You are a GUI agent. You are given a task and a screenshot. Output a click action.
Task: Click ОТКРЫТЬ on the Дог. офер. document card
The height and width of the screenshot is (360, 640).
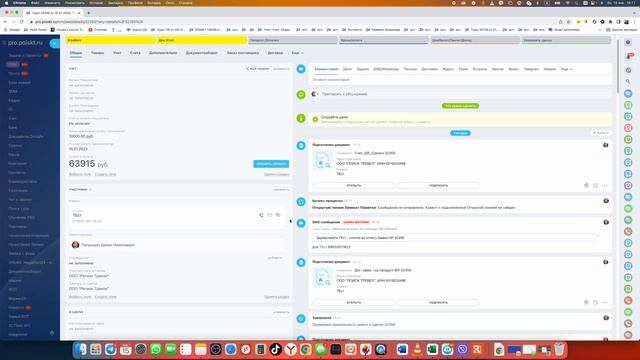coord(353,302)
